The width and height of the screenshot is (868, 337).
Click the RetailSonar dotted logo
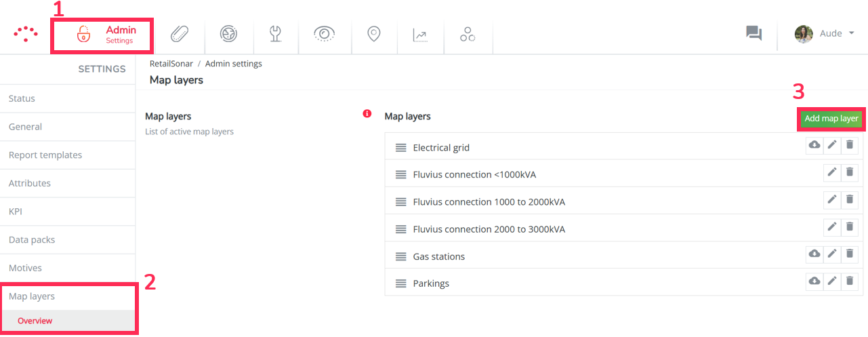pyautogui.click(x=26, y=34)
